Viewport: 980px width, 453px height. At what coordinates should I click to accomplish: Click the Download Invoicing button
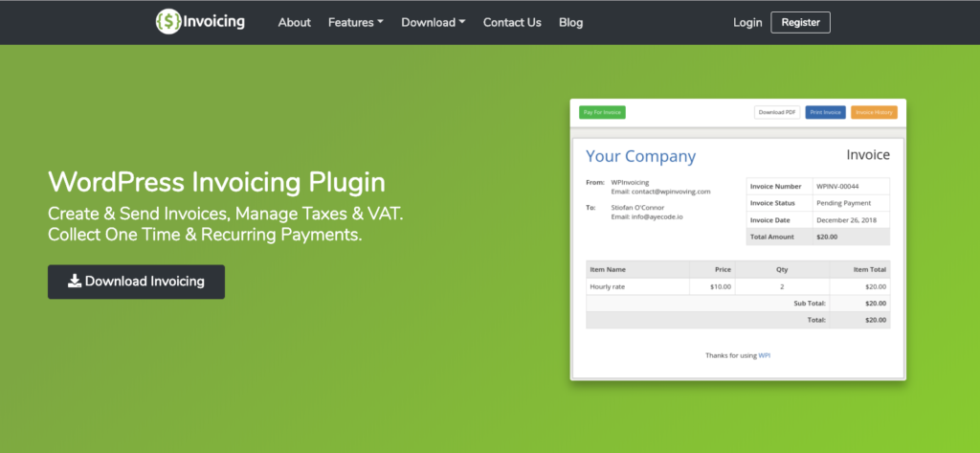(x=136, y=282)
